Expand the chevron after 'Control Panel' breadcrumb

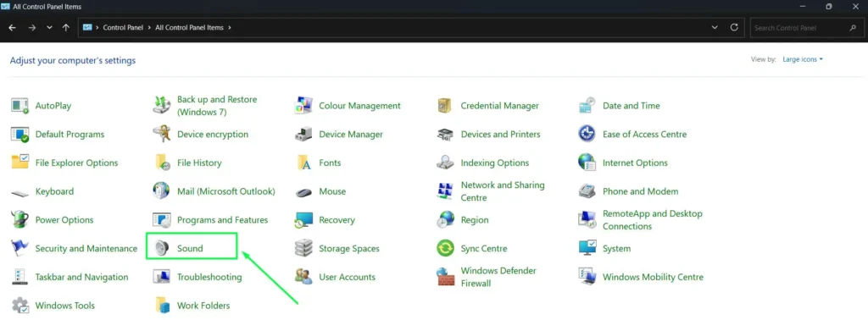coord(149,27)
